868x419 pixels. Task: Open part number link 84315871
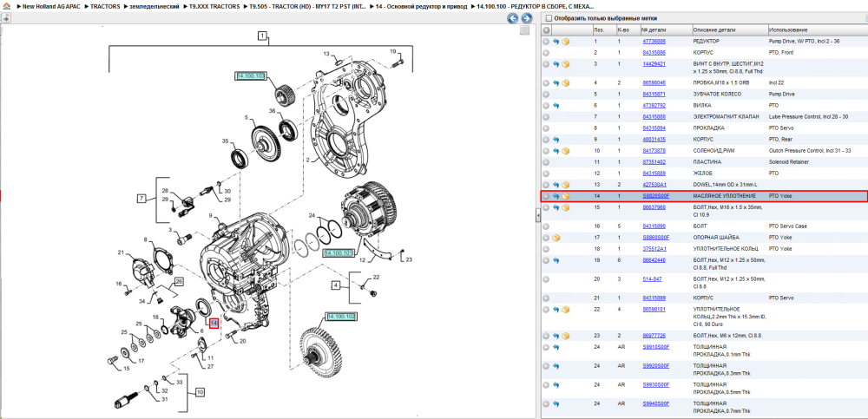654,94
